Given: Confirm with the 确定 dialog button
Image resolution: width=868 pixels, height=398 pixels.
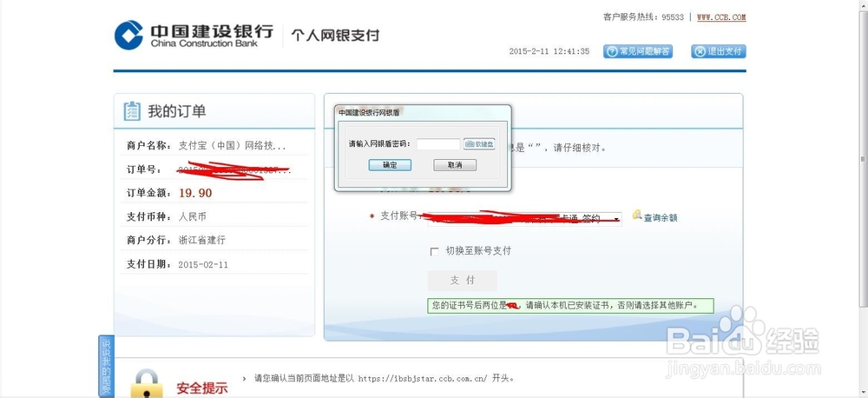Looking at the screenshot, I should click(x=390, y=165).
